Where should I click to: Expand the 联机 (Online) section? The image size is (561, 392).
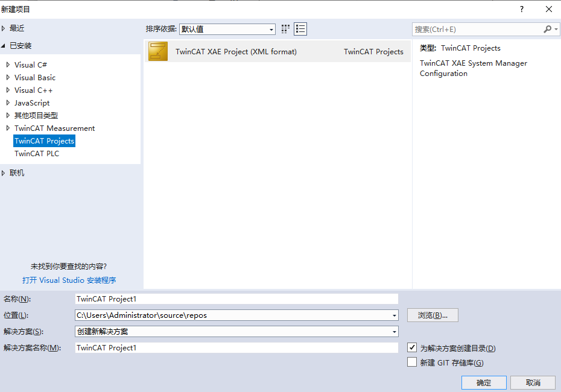pyautogui.click(x=4, y=173)
